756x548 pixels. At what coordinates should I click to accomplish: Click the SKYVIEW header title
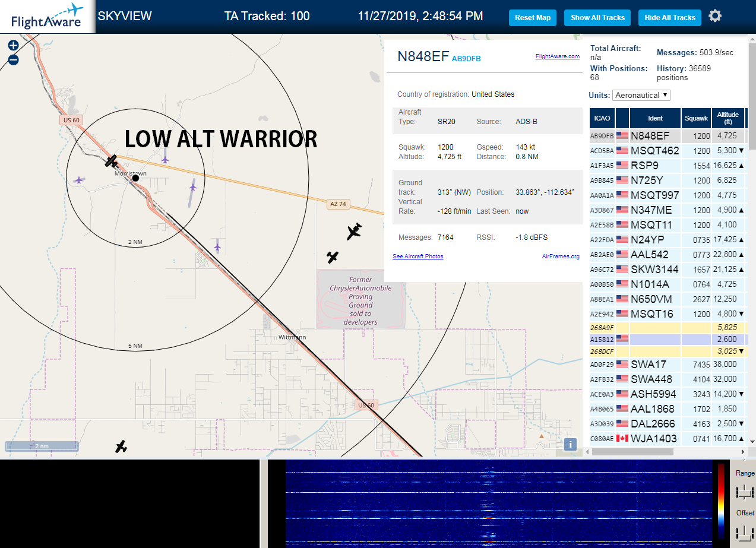(125, 16)
